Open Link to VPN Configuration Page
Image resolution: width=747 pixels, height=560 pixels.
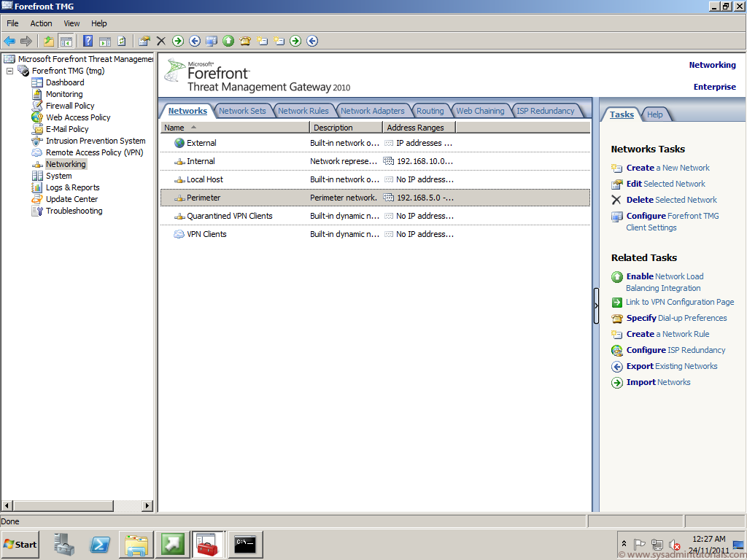[679, 302]
